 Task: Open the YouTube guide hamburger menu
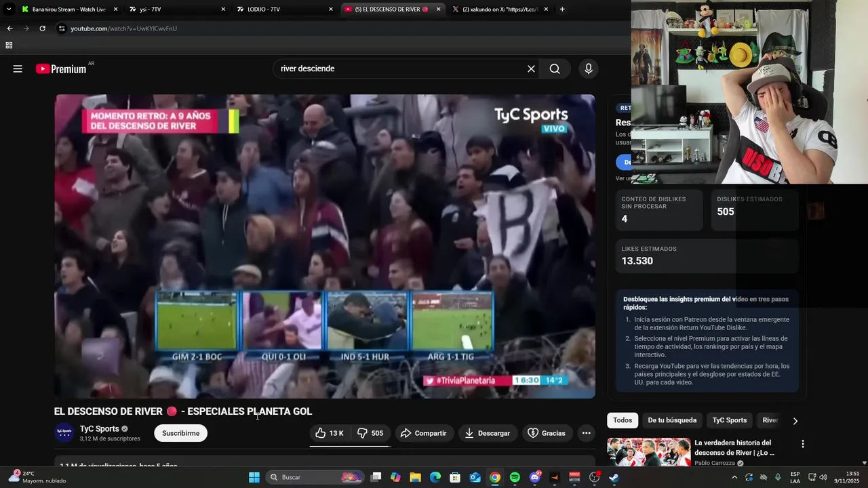pyautogui.click(x=18, y=68)
